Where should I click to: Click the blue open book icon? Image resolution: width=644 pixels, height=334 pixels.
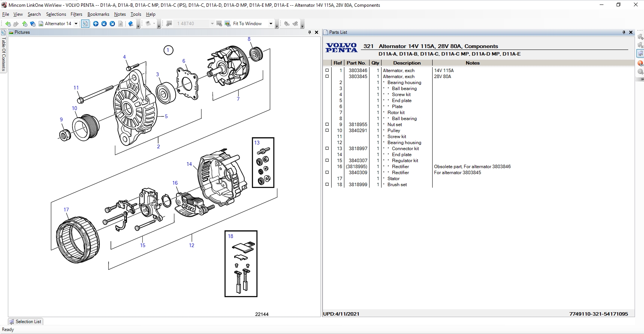point(131,24)
